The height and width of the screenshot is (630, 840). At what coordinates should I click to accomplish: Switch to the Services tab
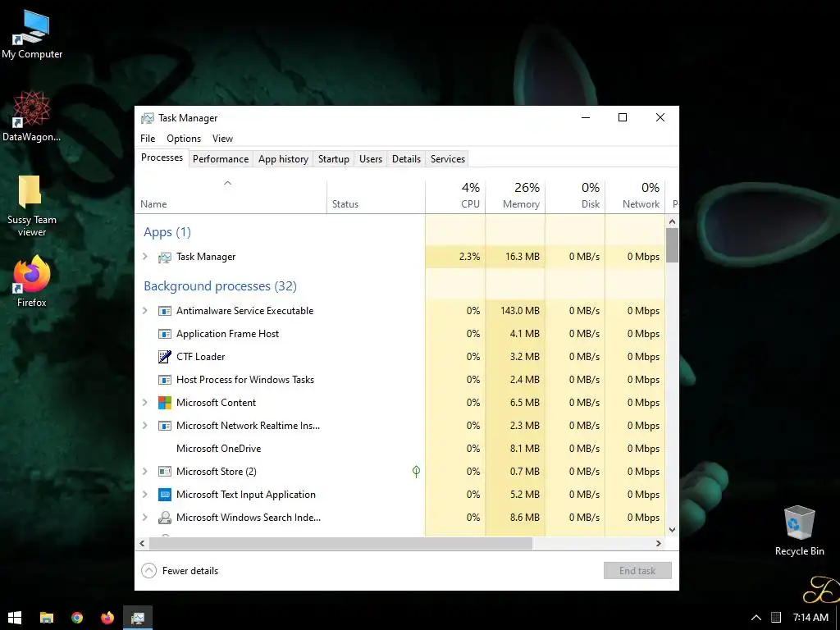pyautogui.click(x=448, y=159)
